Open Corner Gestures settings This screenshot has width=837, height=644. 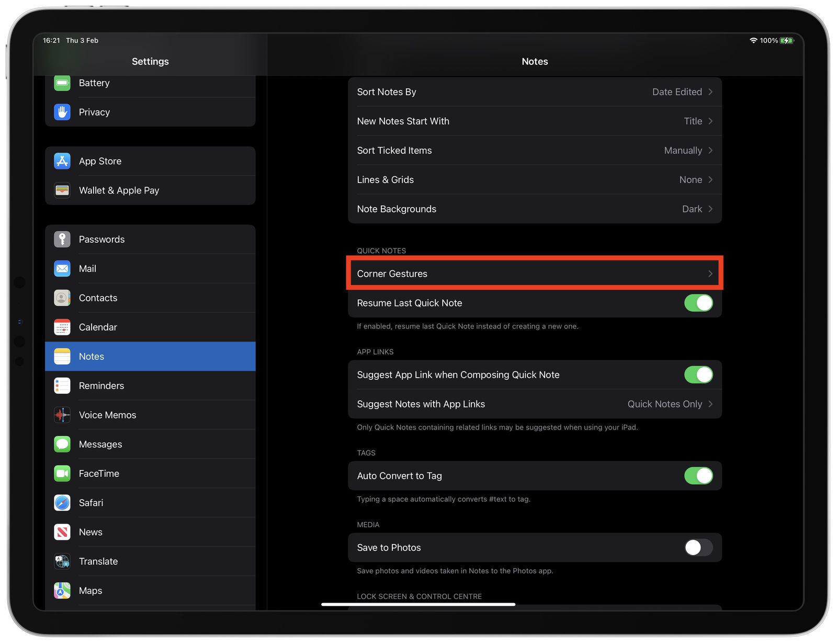534,274
